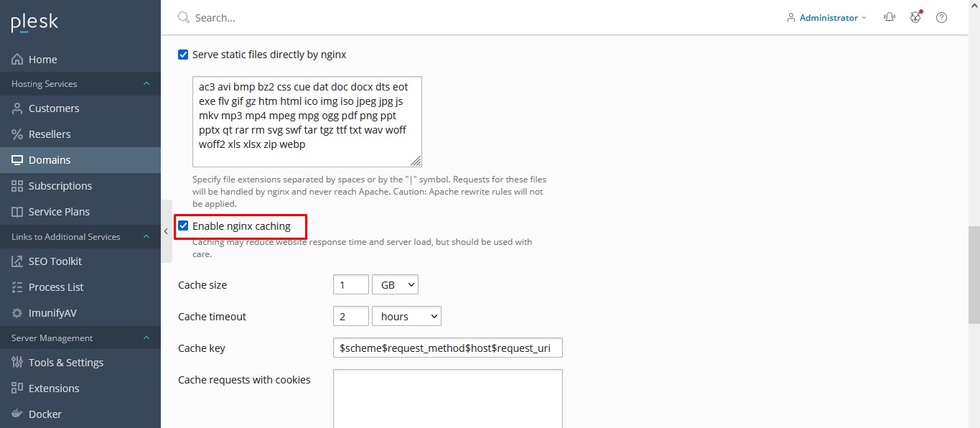Launch ImunifyAV antivirus
The height and width of the screenshot is (428, 980).
pyautogui.click(x=52, y=312)
